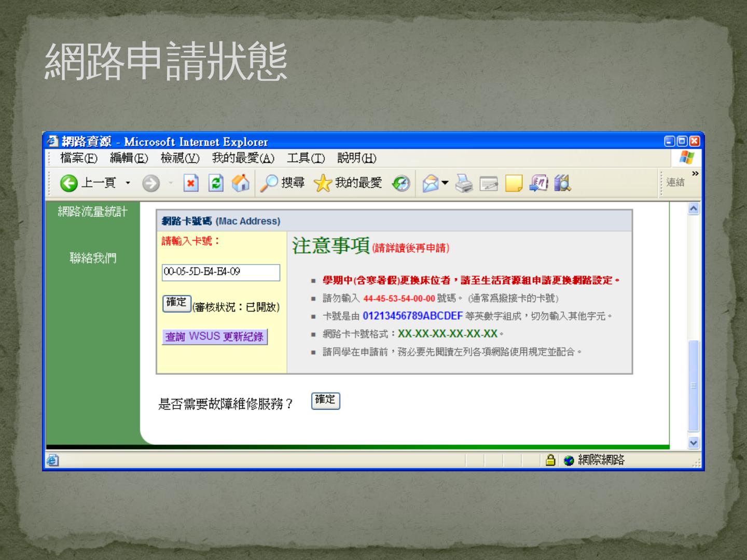Open the 檔案(F) File menu
Screen dimensions: 747x560
(79, 158)
